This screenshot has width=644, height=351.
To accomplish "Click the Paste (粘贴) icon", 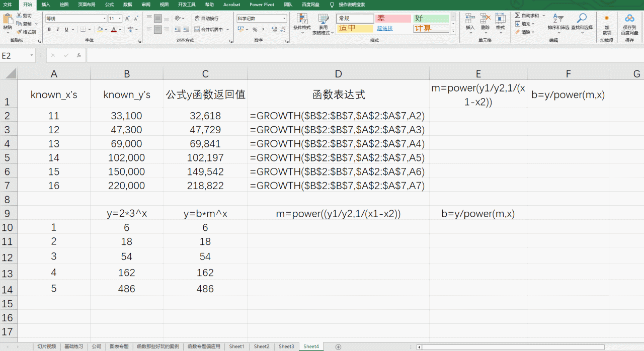I will 8,19.
